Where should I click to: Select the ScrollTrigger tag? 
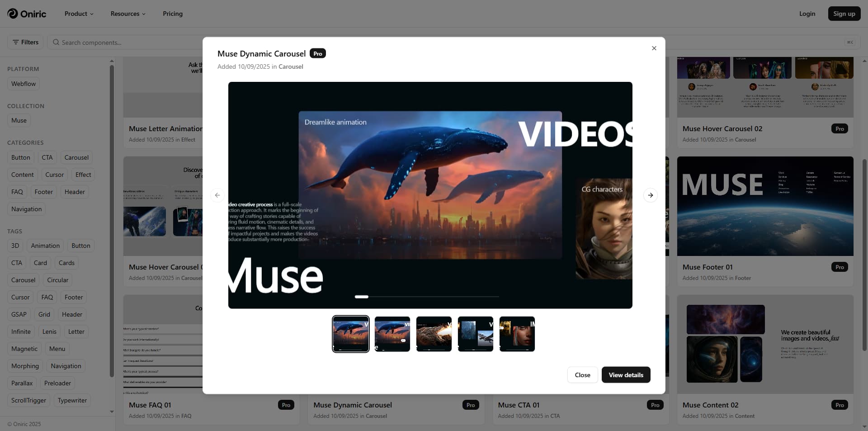tap(28, 400)
